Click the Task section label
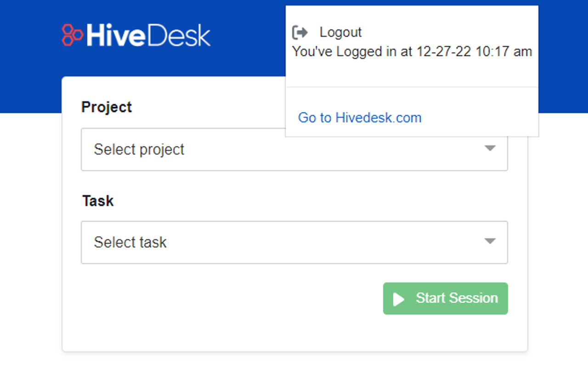This screenshot has height=368, width=588. pos(97,201)
